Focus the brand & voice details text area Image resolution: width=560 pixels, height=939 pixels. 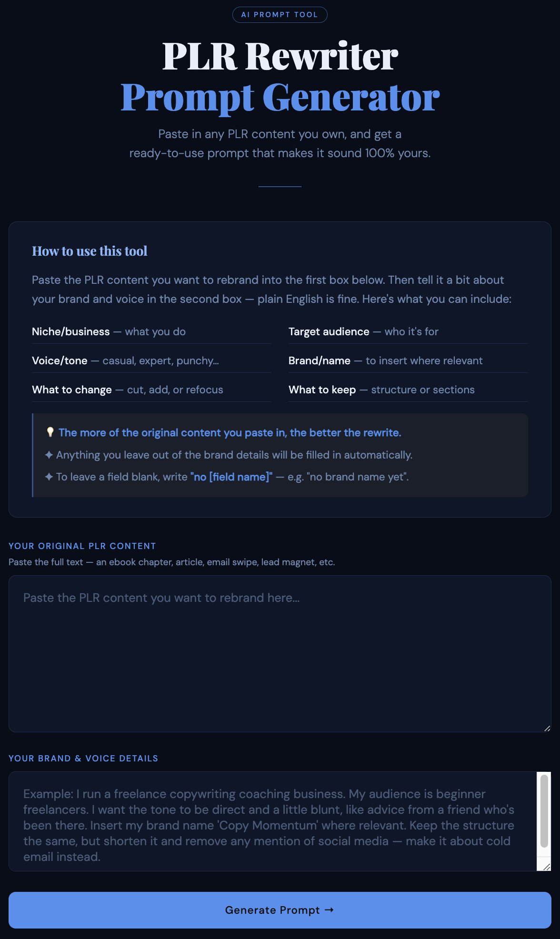pos(273,821)
